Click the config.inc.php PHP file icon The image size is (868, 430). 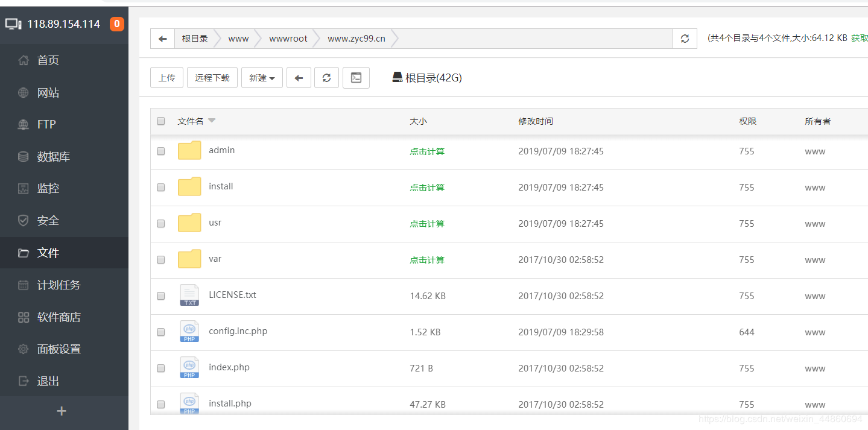pyautogui.click(x=189, y=331)
